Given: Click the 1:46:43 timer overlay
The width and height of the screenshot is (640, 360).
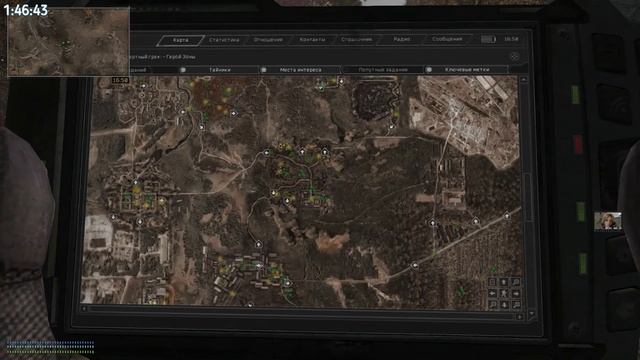Looking at the screenshot, I should tap(26, 10).
